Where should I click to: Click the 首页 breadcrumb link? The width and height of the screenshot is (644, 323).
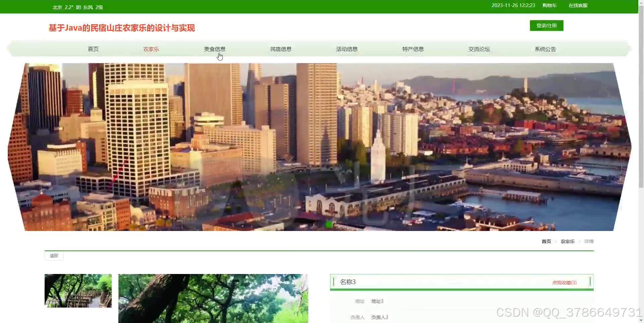[546, 241]
